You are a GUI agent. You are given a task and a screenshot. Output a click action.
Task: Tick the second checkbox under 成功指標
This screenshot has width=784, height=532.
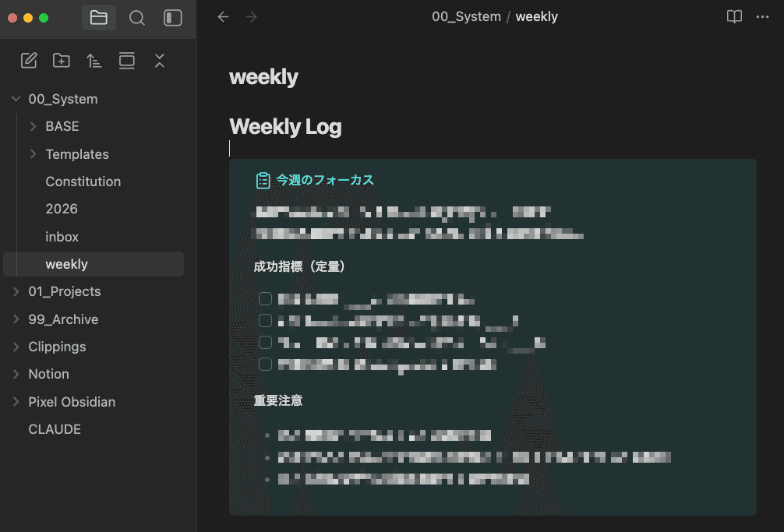pyautogui.click(x=265, y=321)
